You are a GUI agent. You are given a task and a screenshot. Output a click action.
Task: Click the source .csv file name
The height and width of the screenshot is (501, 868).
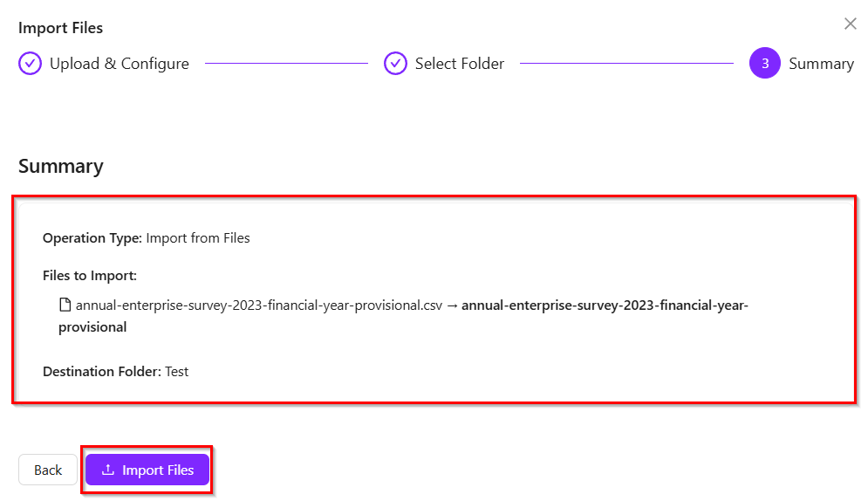pyautogui.click(x=259, y=305)
